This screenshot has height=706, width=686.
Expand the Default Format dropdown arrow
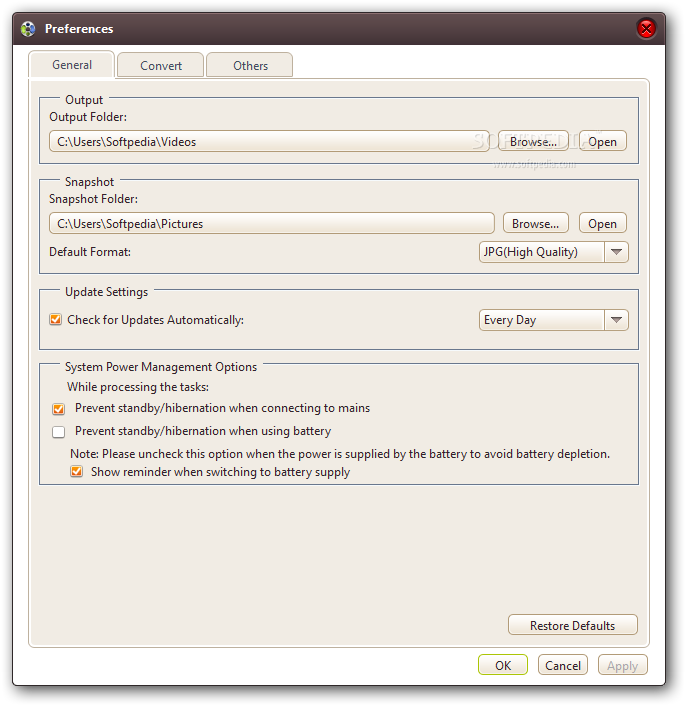coord(616,252)
